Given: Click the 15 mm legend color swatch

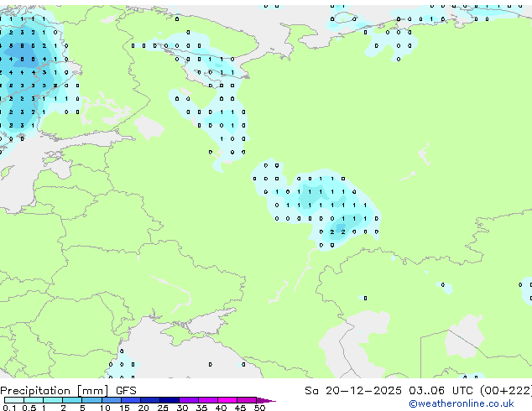Looking at the screenshot, I should click(x=130, y=400).
